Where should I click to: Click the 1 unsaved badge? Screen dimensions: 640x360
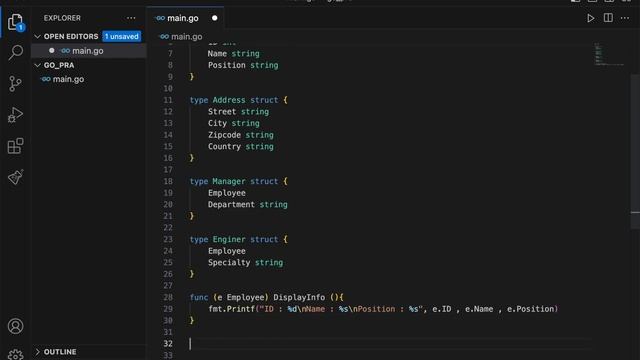(122, 36)
